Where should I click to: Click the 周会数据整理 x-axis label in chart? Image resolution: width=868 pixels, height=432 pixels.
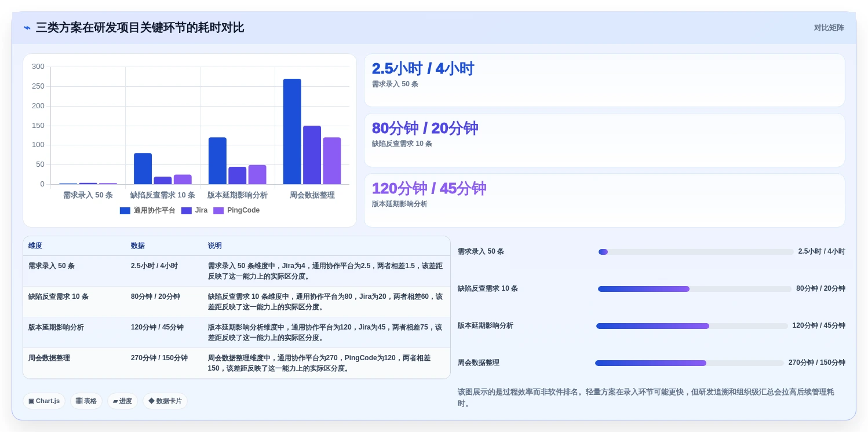coord(312,195)
